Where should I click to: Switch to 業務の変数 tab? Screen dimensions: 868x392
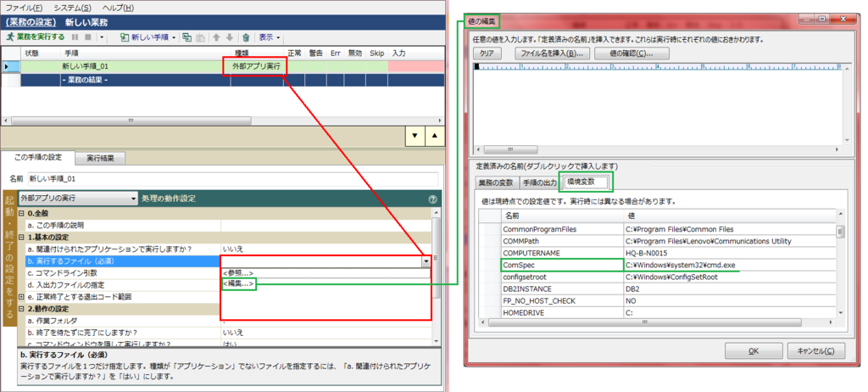tap(497, 182)
